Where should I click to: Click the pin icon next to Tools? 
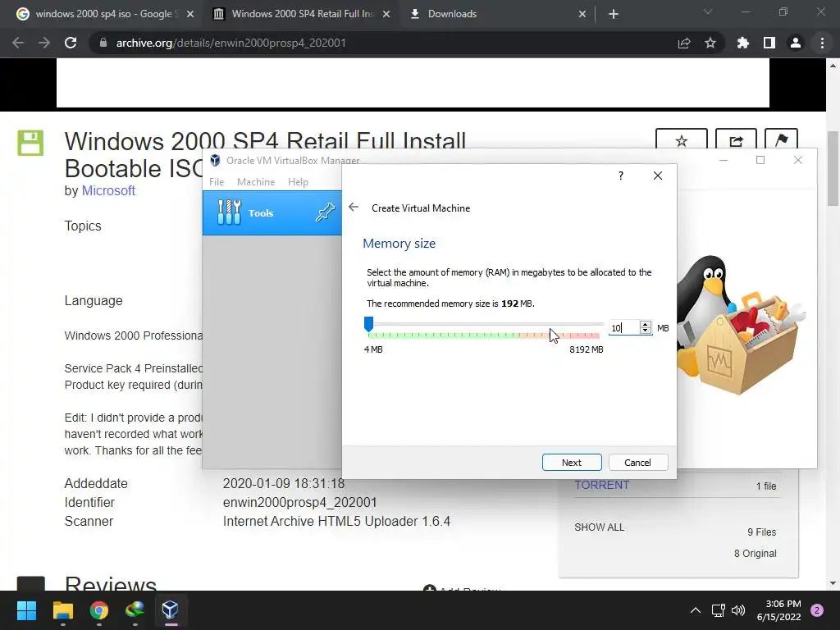[325, 212]
